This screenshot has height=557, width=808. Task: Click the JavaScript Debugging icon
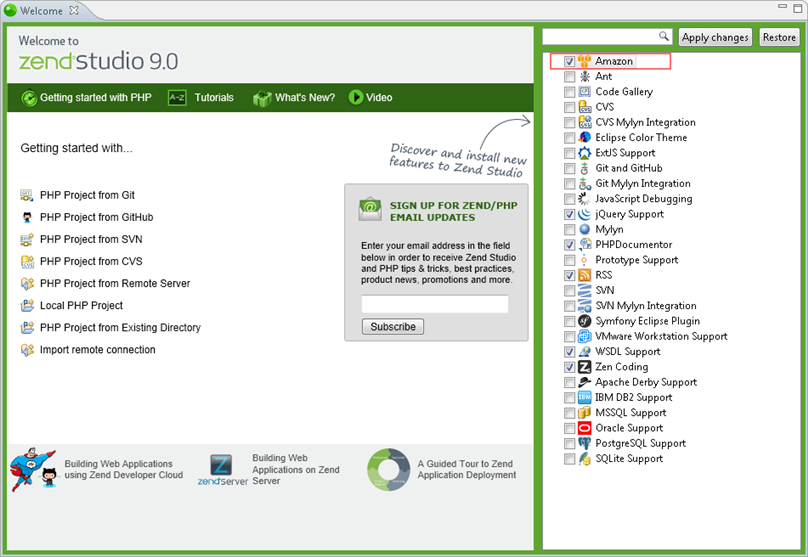[584, 199]
